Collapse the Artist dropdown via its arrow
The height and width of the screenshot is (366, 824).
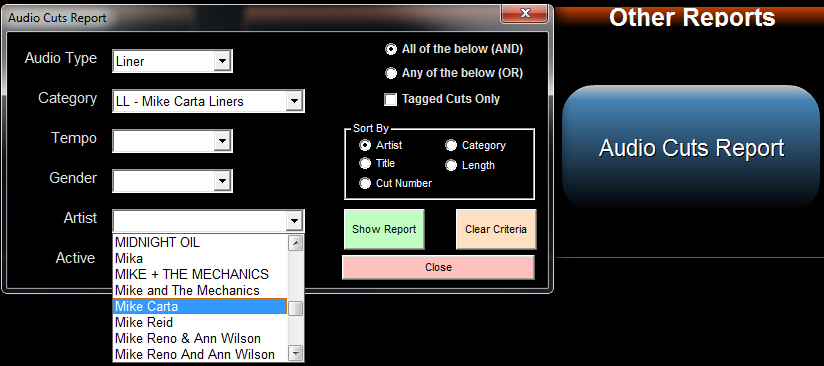294,221
